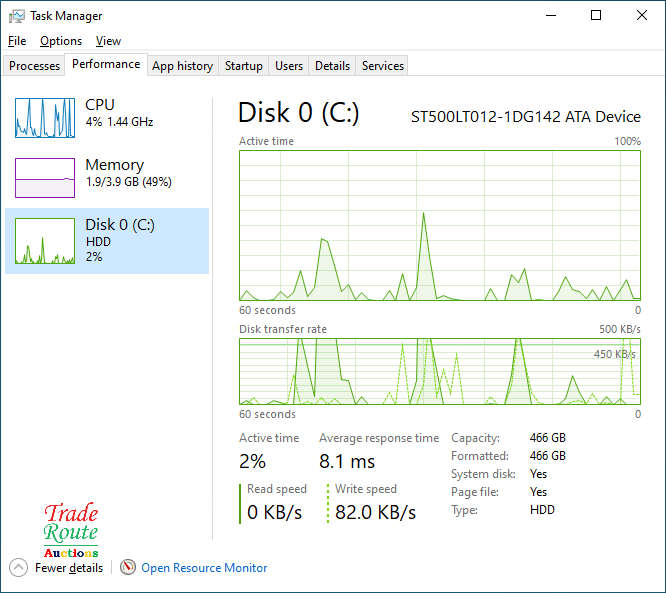Click the Page file Yes value
666x593 pixels.
point(538,492)
